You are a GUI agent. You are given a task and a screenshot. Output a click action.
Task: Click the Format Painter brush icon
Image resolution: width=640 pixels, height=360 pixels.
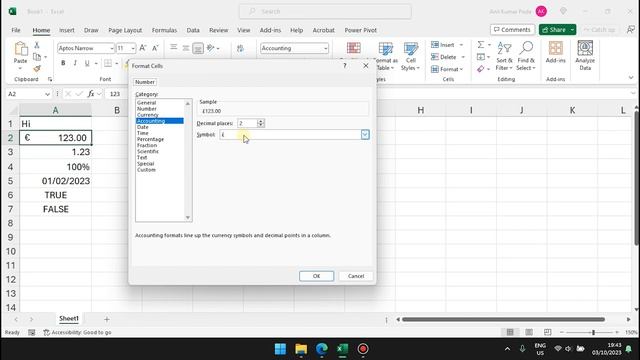pos(37,69)
